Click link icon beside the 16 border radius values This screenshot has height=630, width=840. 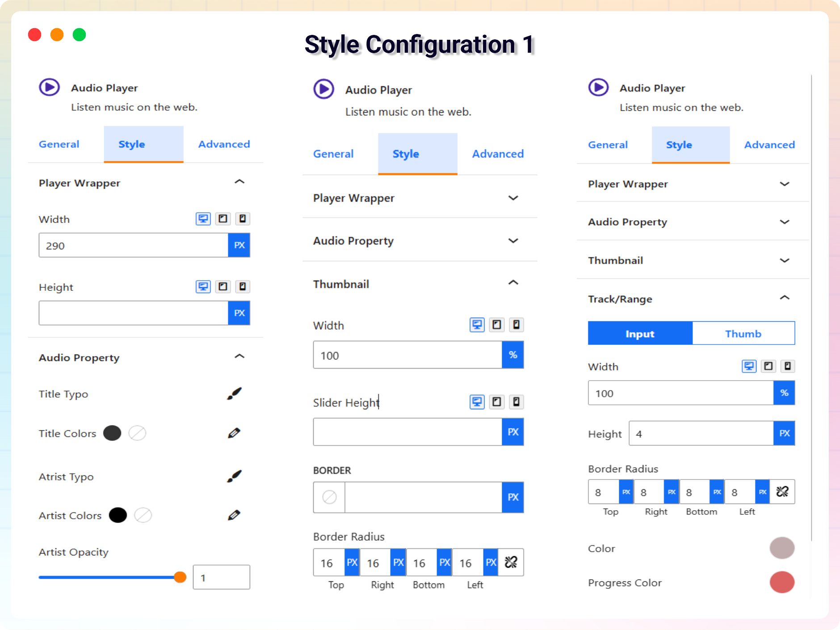(x=511, y=562)
